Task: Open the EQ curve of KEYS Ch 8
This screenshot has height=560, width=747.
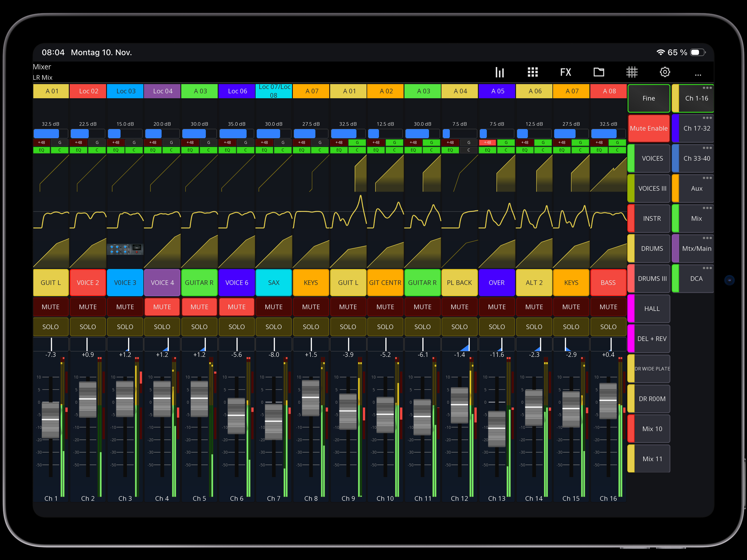Action: (x=311, y=219)
